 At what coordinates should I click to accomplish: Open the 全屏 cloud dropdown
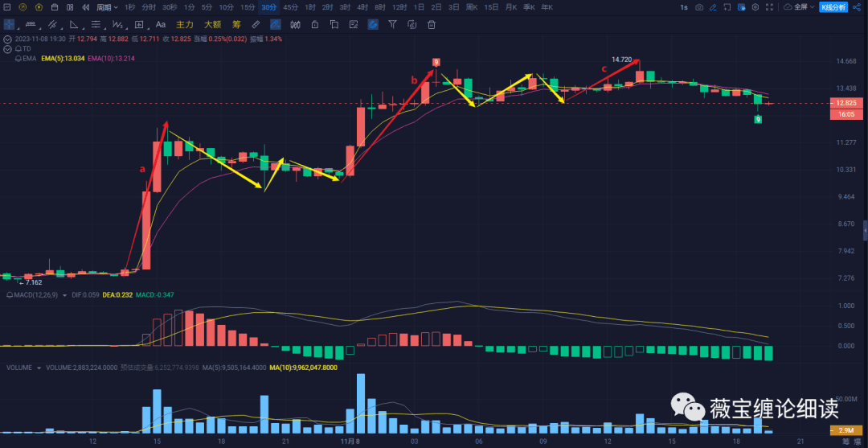tap(800, 7)
